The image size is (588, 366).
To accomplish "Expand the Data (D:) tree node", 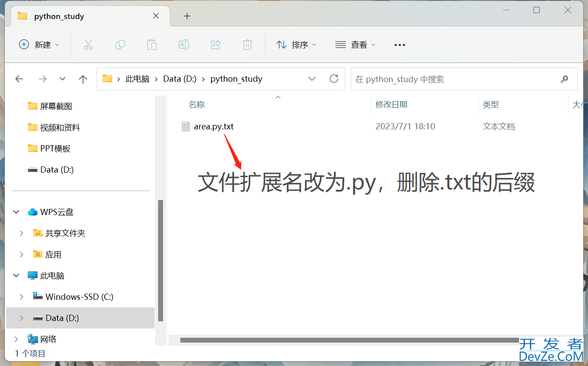I will [22, 318].
